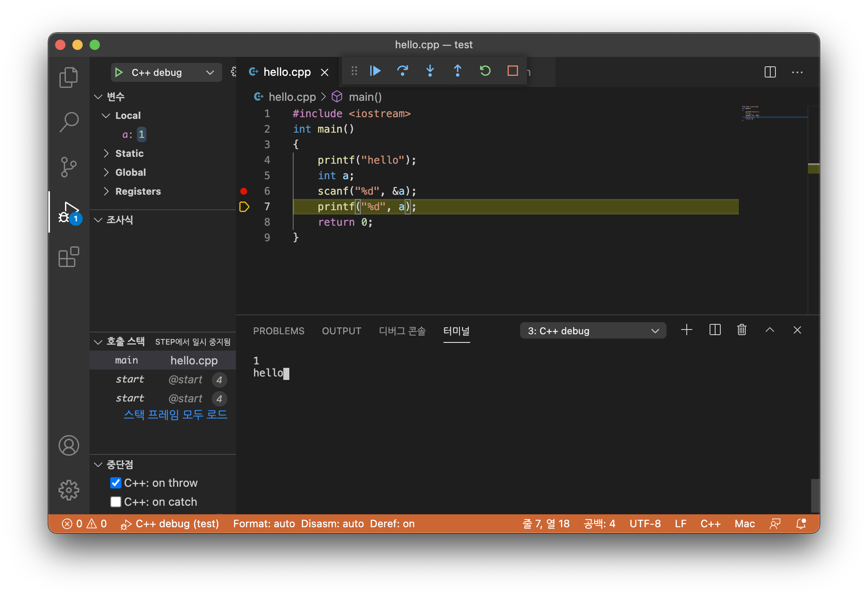The height and width of the screenshot is (597, 868).
Task: Select the main stack frame
Action: 163,360
